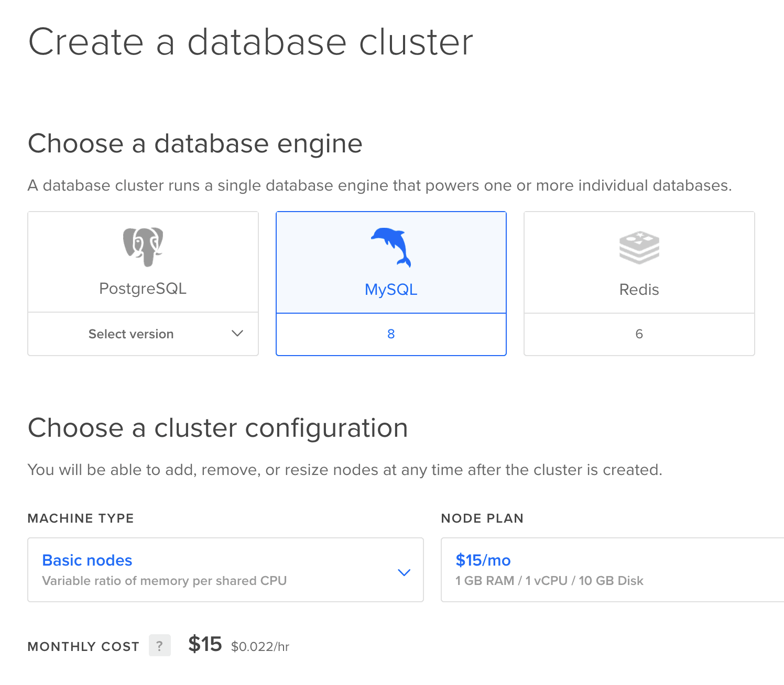The height and width of the screenshot is (685, 784).
Task: Click the dolphin logo inside the selected MySQL card
Action: [390, 247]
